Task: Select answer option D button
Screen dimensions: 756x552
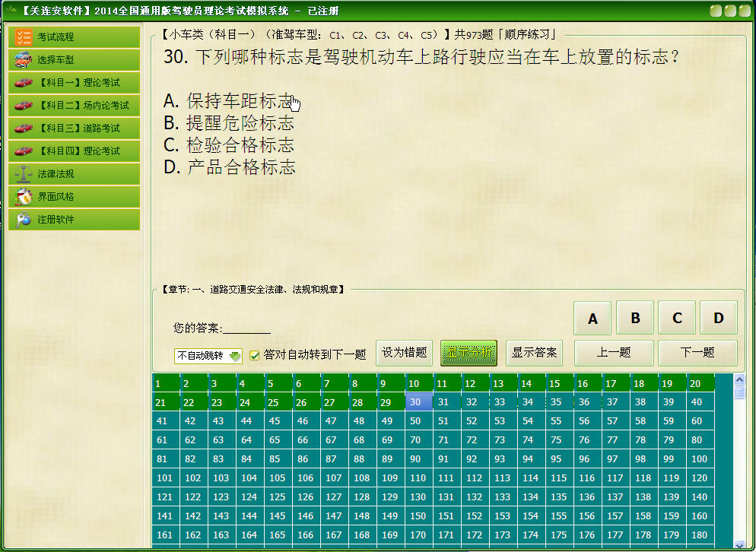Action: pos(719,319)
